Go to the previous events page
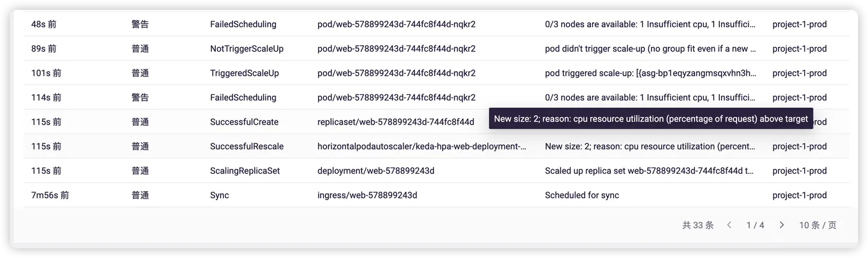The image size is (868, 258). click(730, 225)
